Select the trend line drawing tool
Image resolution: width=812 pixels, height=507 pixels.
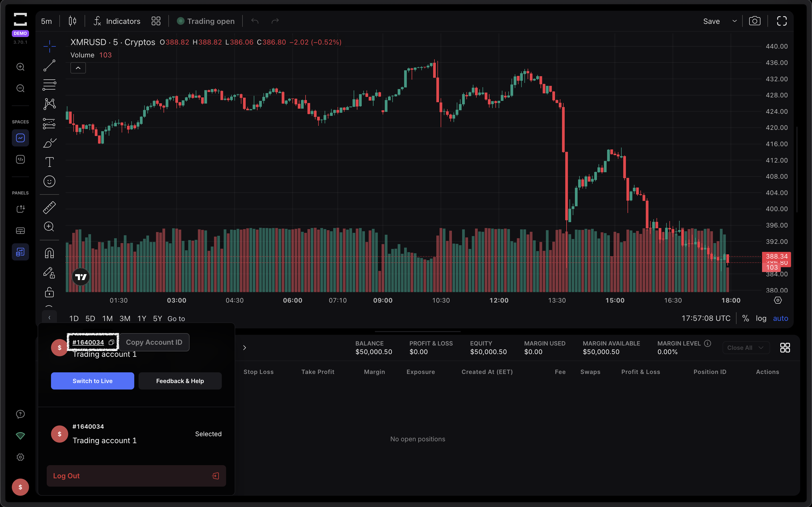tap(49, 66)
